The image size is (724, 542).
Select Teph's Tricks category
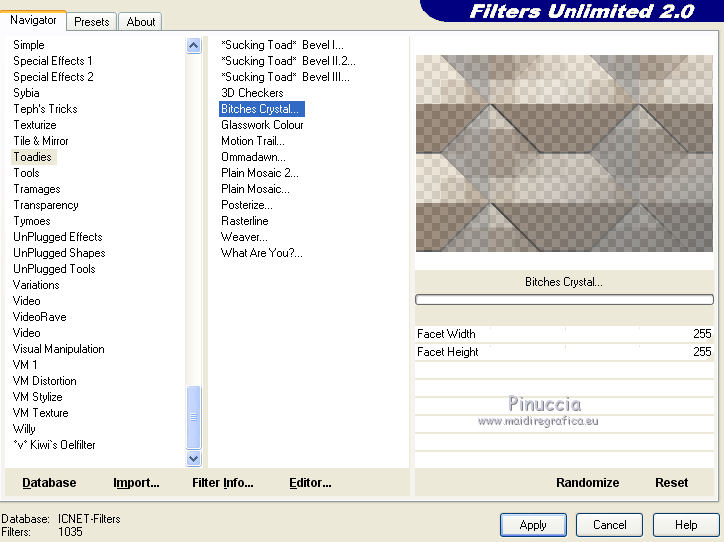45,109
